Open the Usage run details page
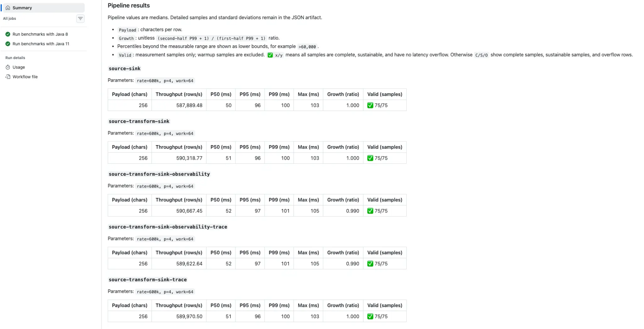This screenshot has height=329, width=644. point(19,67)
